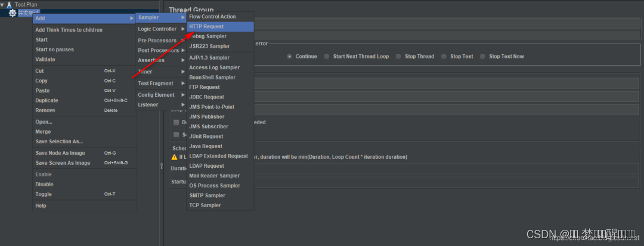Click Add Think Times to children
The image size is (644, 246).
[85, 30]
